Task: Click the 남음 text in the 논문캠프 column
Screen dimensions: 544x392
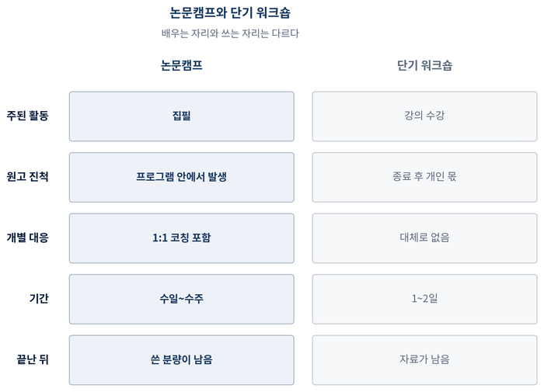Action: [203, 359]
